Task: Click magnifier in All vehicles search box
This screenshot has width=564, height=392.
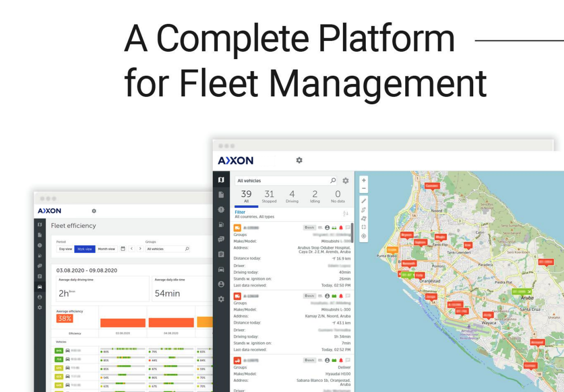Action: [333, 180]
